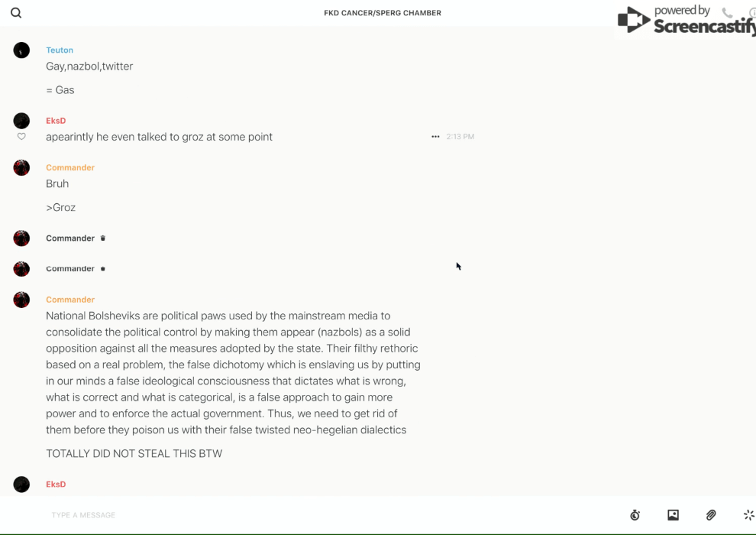Click the orange Commander name above 'Bruh'
The width and height of the screenshot is (756, 535).
pyautogui.click(x=70, y=168)
